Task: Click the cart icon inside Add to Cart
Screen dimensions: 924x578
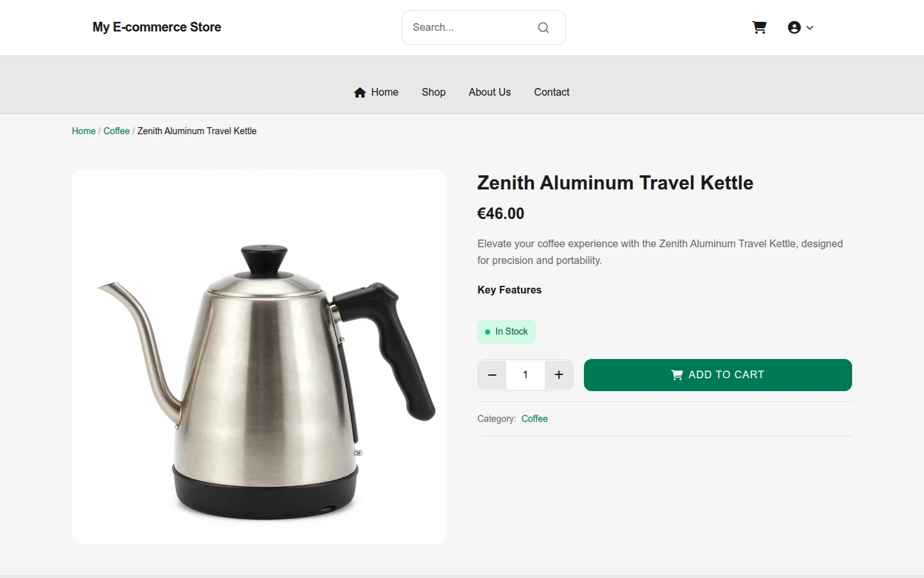Action: 677,375
